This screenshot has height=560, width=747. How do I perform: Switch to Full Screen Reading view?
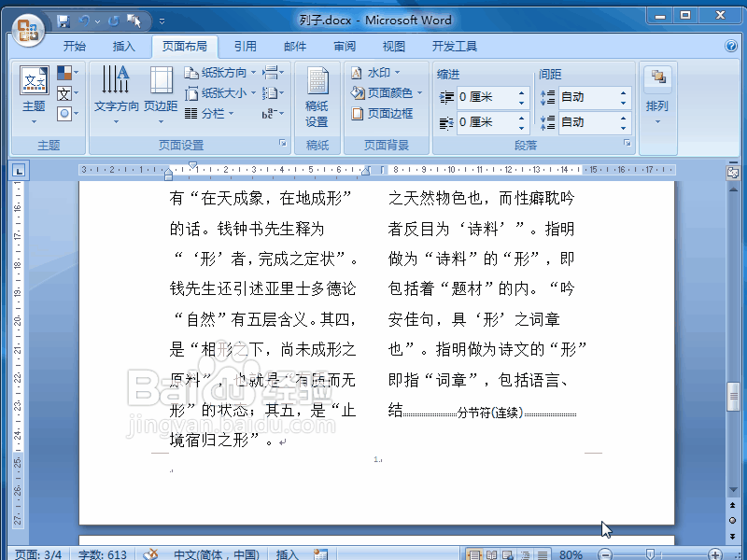click(x=491, y=554)
